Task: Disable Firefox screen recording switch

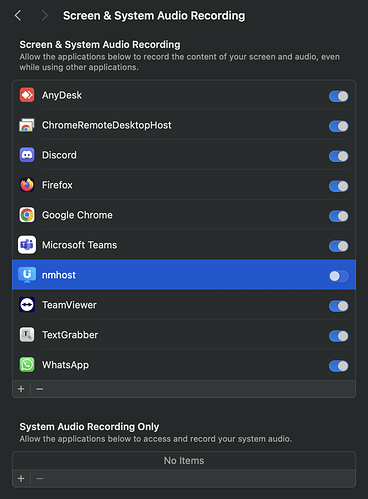Action: (339, 186)
